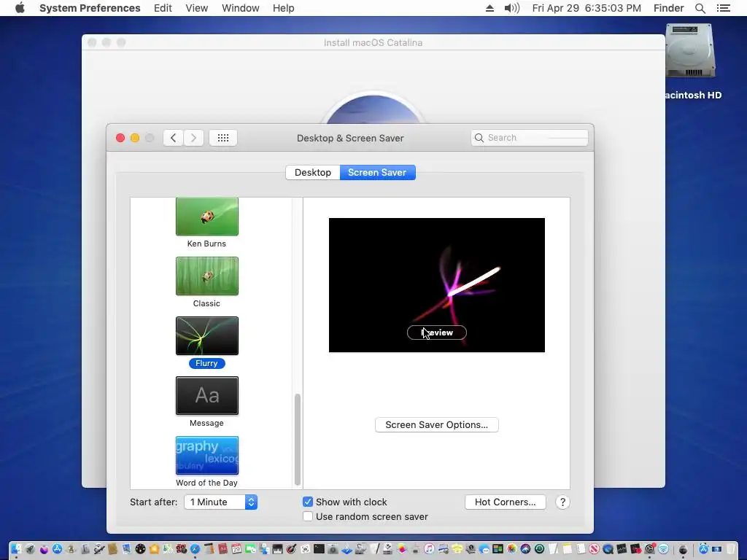This screenshot has height=560, width=747.
Task: Open Stickies in the Dock
Action: (457, 549)
